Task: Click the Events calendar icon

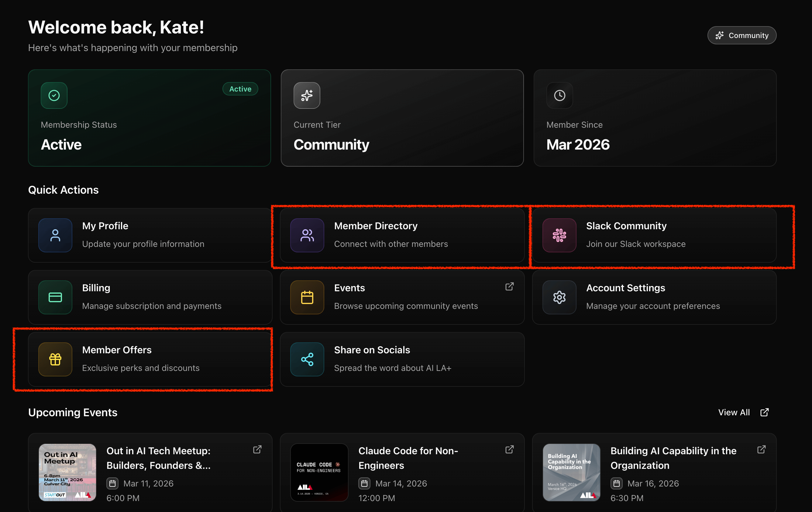Action: point(307,297)
